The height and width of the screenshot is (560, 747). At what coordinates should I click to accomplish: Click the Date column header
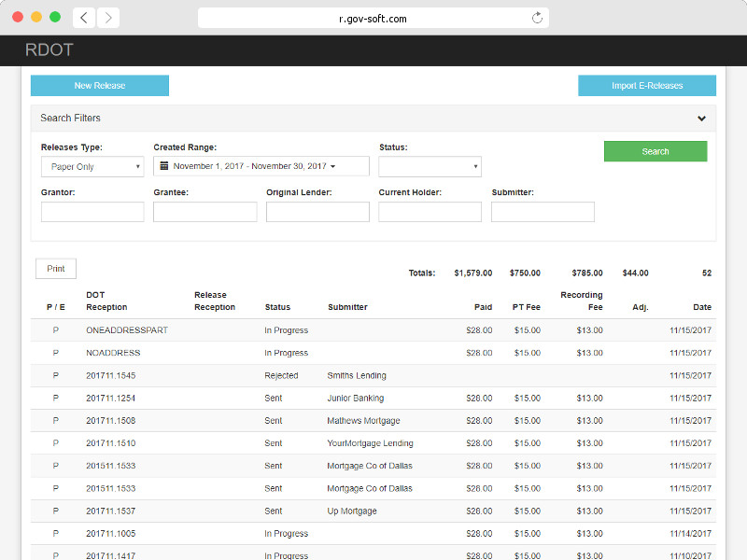702,307
